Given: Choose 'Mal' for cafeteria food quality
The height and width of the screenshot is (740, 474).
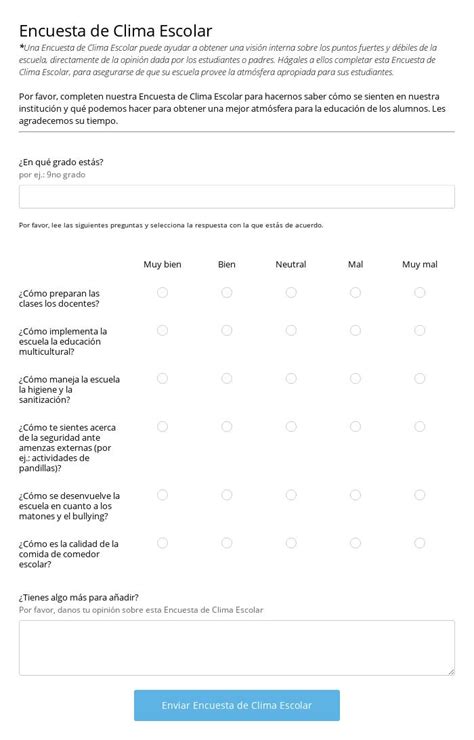Looking at the screenshot, I should tap(356, 543).
